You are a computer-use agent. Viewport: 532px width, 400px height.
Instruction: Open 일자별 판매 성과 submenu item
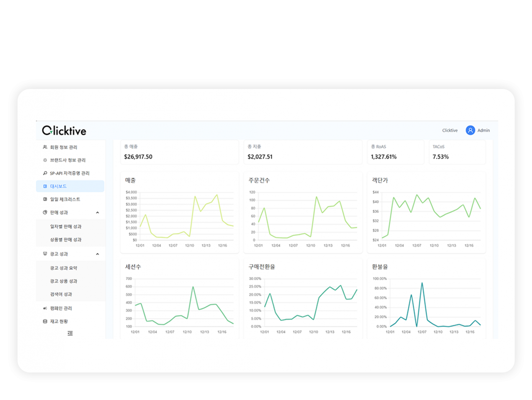point(66,226)
